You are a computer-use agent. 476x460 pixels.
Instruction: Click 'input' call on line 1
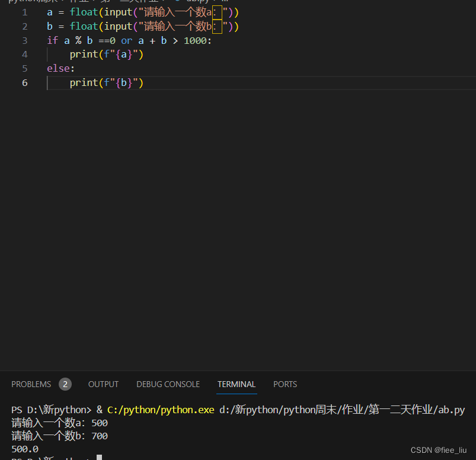[119, 12]
